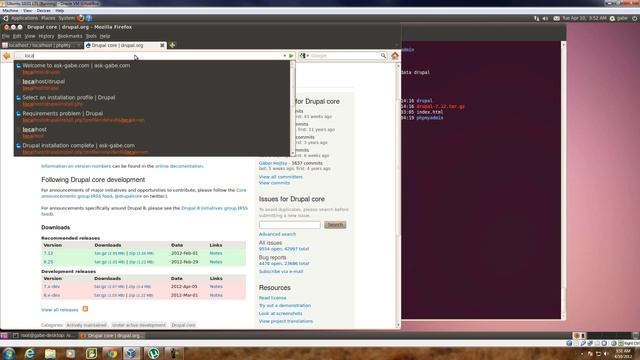640x360 pixels.
Task: Open the Firefox Bookmarks menu
Action: point(70,36)
